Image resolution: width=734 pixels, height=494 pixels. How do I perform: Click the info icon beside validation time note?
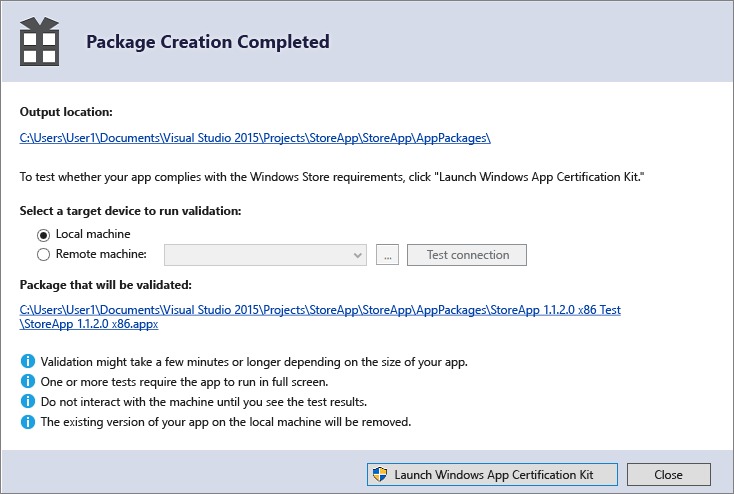[28, 361]
